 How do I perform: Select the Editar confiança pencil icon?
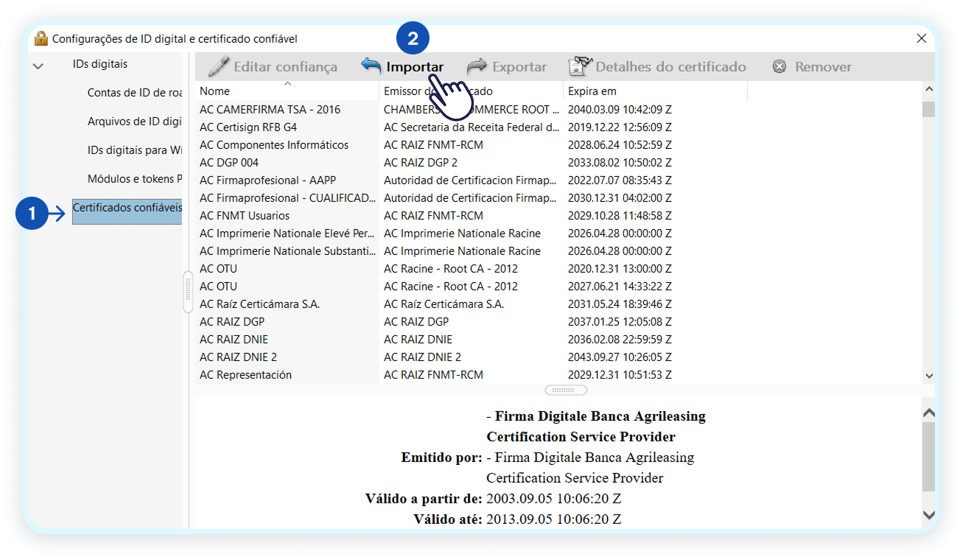pyautogui.click(x=218, y=66)
